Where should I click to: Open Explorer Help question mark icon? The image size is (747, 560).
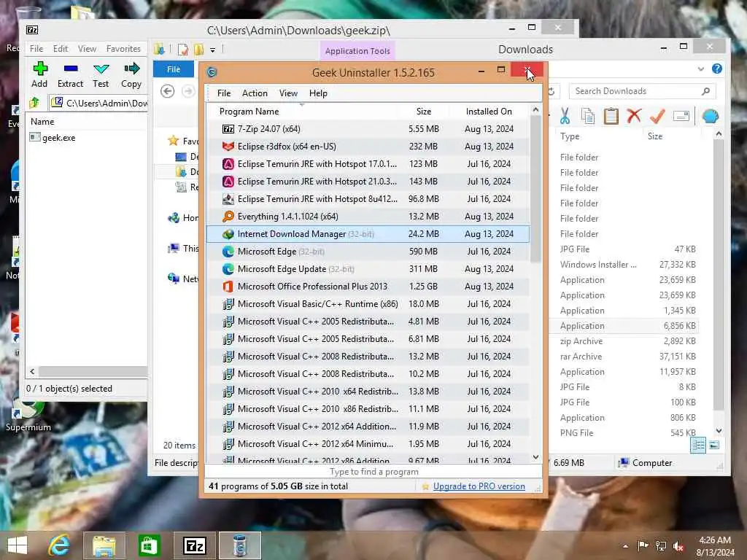tap(717, 69)
